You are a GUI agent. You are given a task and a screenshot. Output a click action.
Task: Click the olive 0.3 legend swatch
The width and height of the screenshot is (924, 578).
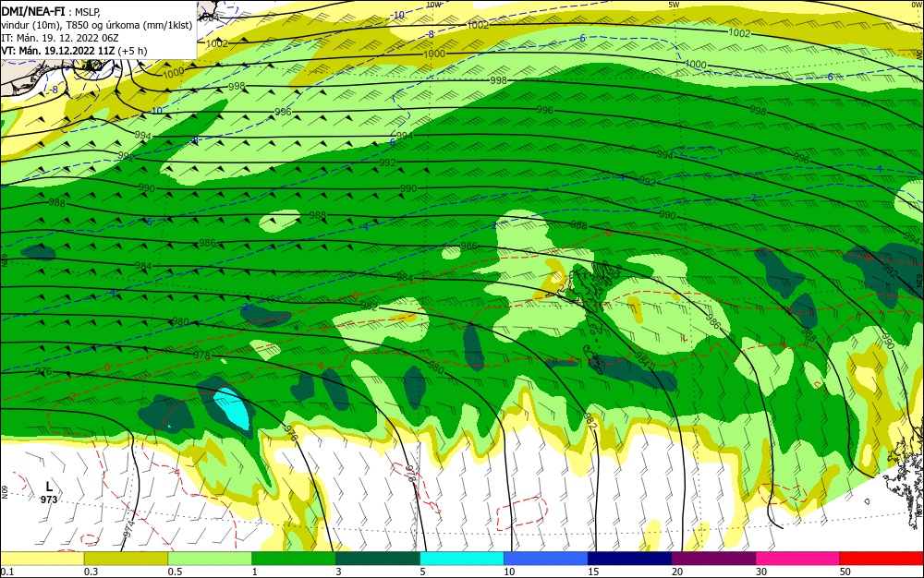126,559
